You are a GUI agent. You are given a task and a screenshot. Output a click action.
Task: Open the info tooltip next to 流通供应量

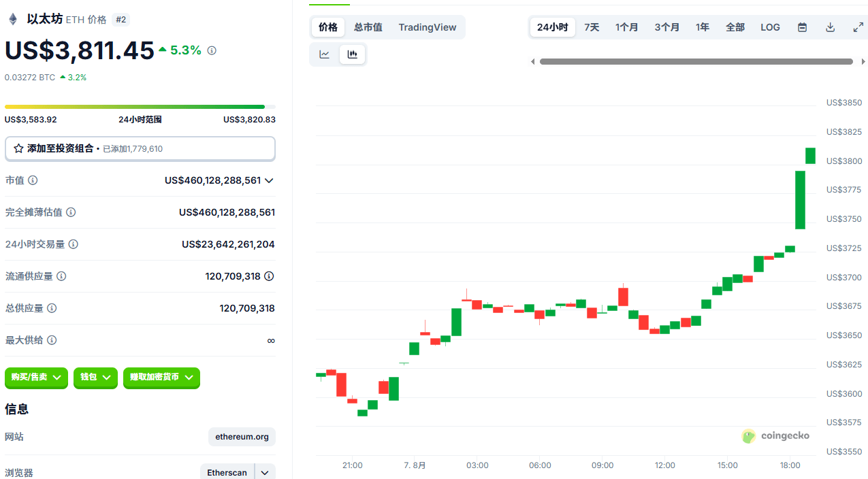tap(61, 276)
